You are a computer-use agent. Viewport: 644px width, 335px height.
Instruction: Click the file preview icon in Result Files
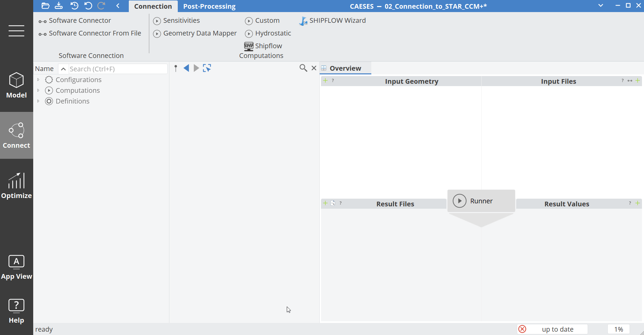click(x=333, y=203)
